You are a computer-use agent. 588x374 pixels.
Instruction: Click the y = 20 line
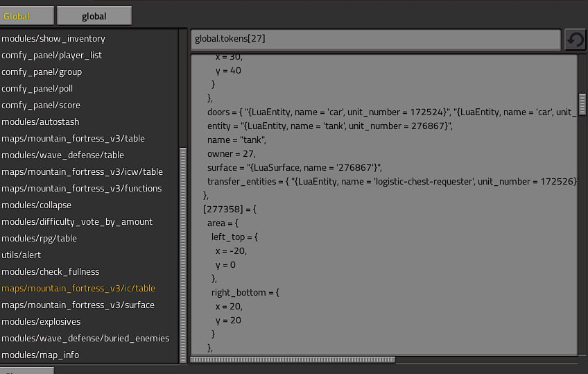point(228,321)
